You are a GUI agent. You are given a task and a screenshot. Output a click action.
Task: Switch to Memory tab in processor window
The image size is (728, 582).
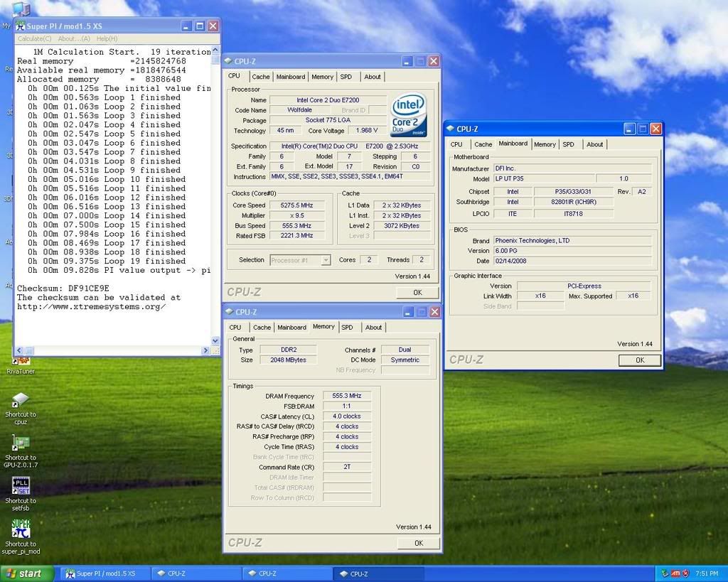coord(322,77)
